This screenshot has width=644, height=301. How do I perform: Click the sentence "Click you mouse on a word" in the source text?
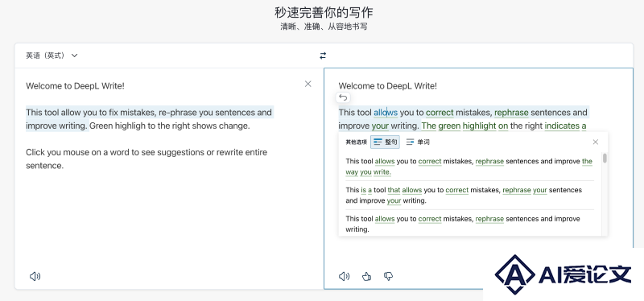(147, 159)
